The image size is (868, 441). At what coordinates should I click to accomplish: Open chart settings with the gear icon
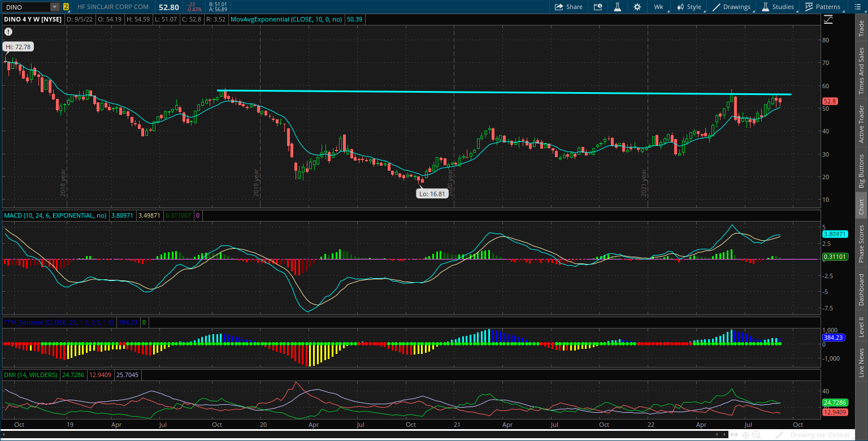coord(637,7)
